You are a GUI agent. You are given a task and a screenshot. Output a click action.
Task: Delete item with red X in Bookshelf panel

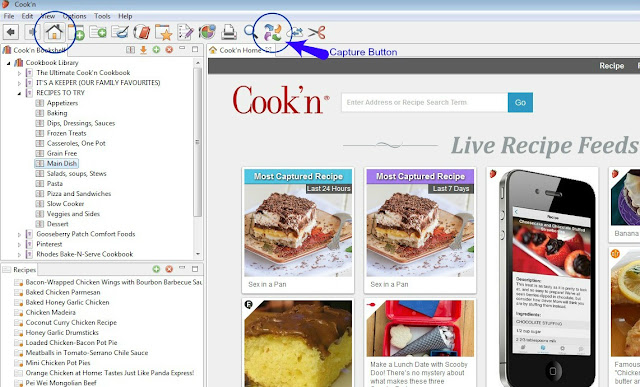pyautogui.click(x=169, y=49)
